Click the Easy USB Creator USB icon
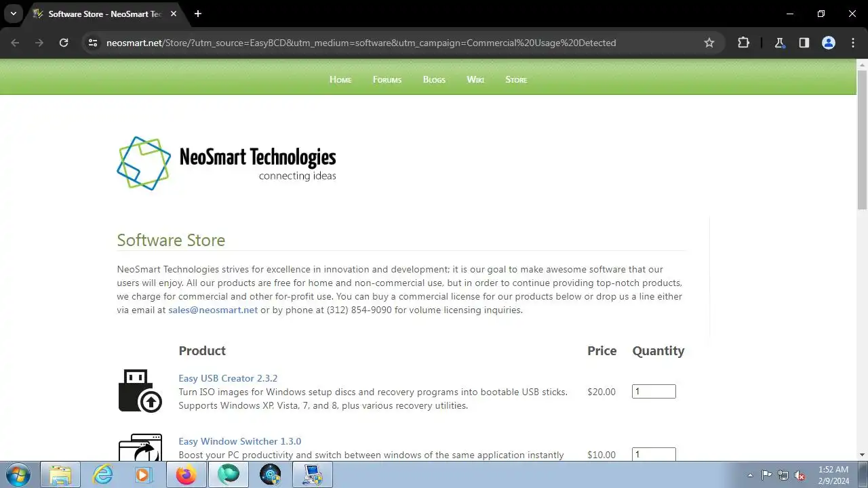This screenshot has width=868, height=488. [140, 390]
